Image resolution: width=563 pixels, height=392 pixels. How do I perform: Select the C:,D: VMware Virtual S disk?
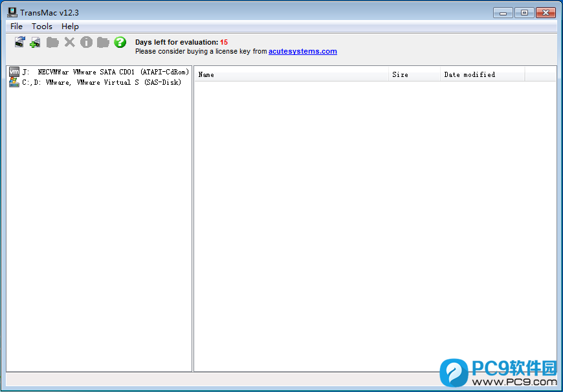[95, 82]
